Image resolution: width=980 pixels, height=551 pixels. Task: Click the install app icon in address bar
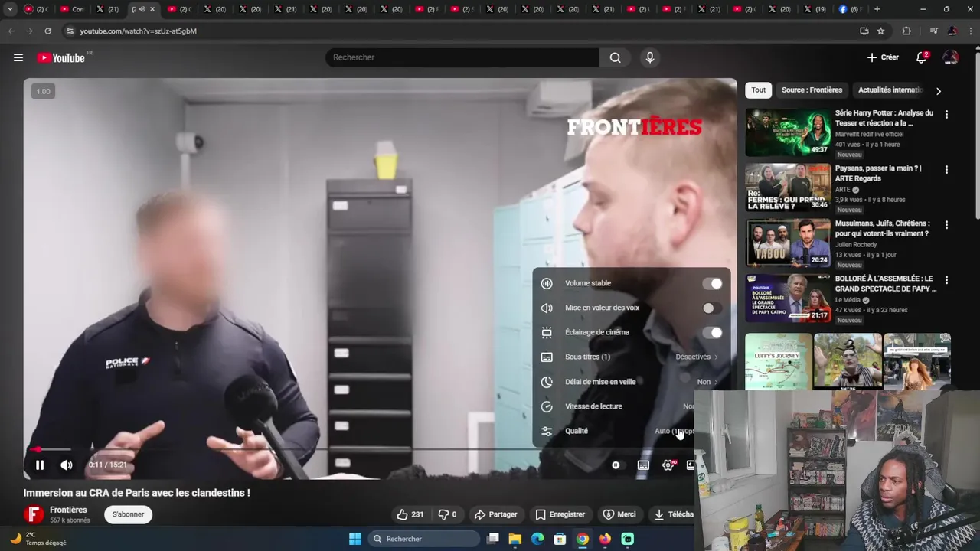pos(864,31)
